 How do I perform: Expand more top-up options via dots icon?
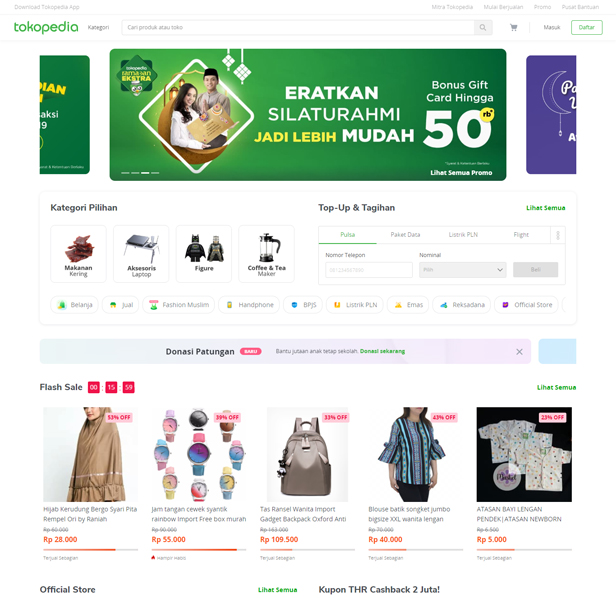(558, 235)
